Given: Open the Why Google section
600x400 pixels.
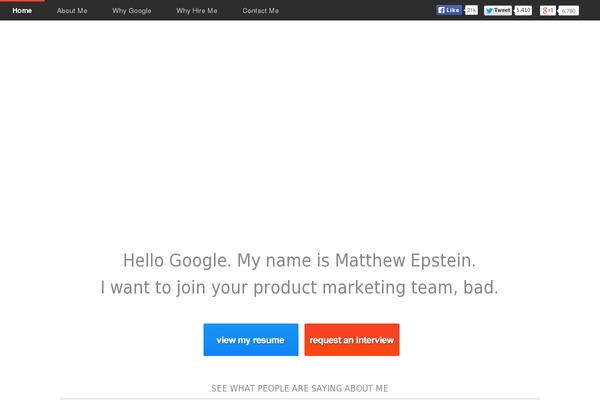Looking at the screenshot, I should click(x=132, y=11).
